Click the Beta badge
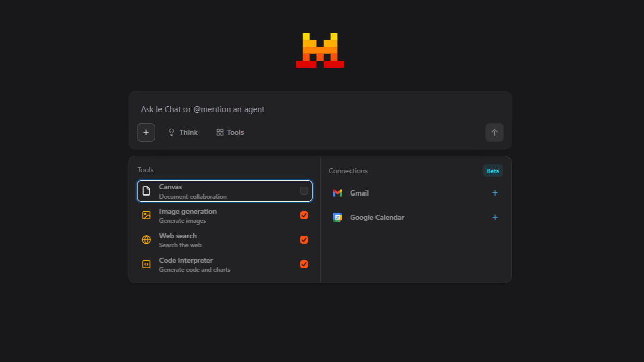 coord(493,171)
